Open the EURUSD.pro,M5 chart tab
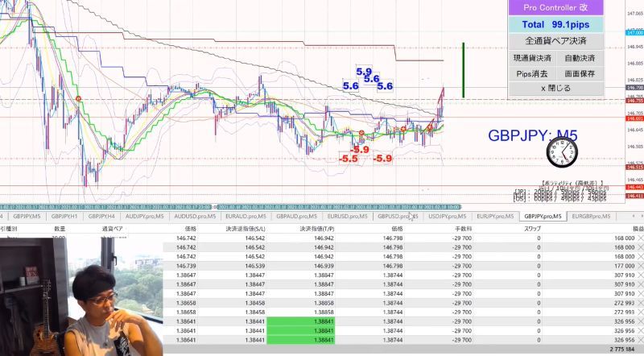Viewport: 644px width, 356px height. (x=348, y=216)
